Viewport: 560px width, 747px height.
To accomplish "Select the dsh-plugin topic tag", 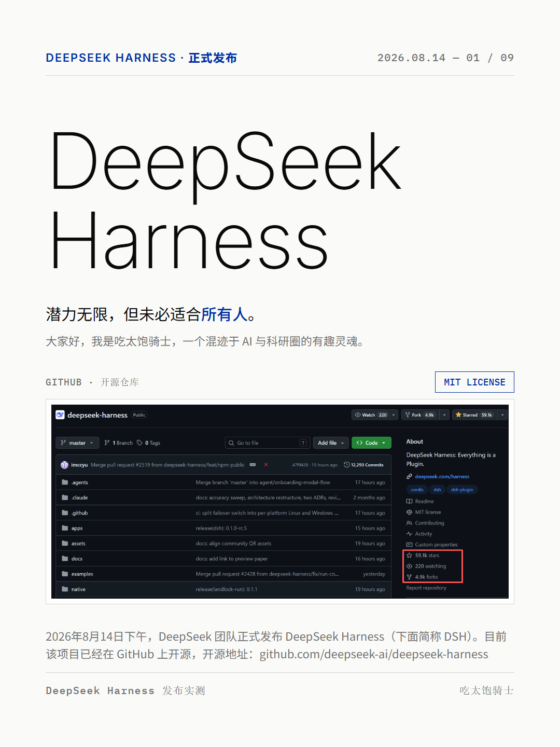I will [x=462, y=490].
